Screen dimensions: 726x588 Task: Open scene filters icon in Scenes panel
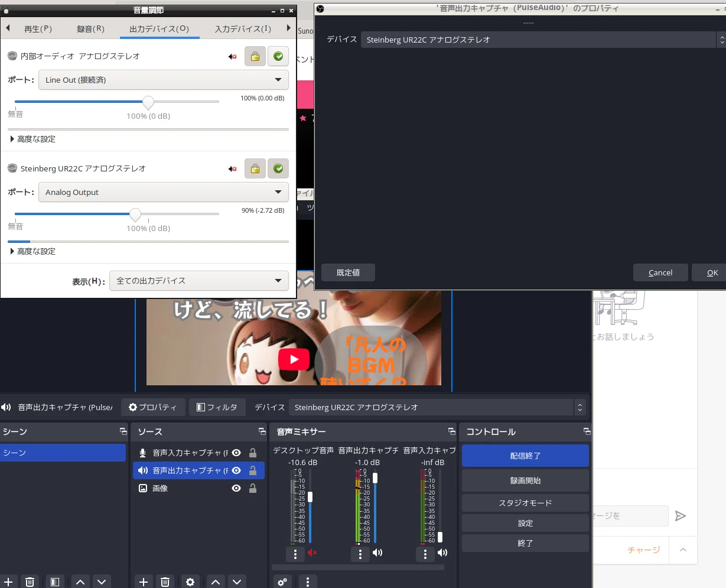tap(54, 582)
